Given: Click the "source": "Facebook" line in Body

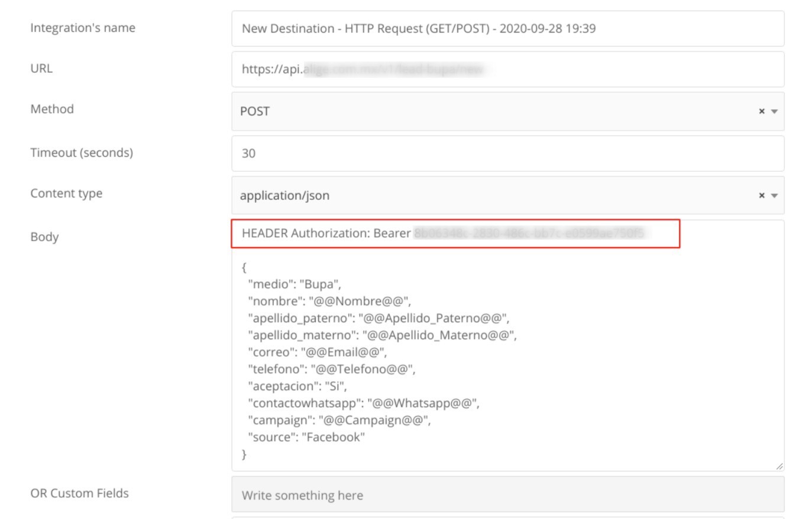Looking at the screenshot, I should tap(306, 437).
